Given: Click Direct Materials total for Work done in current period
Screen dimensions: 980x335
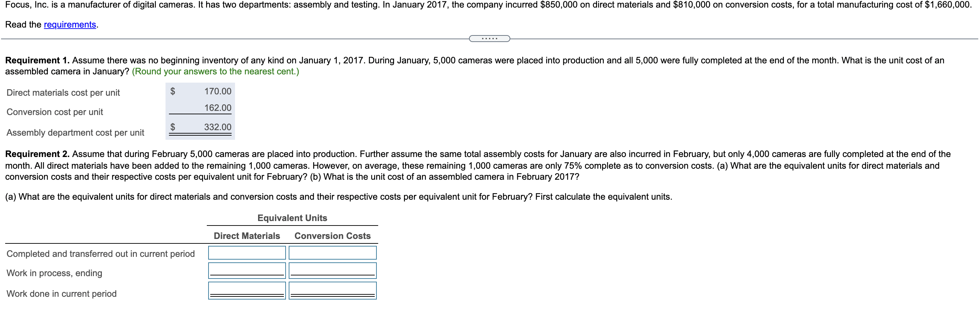Looking at the screenshot, I should tap(247, 291).
